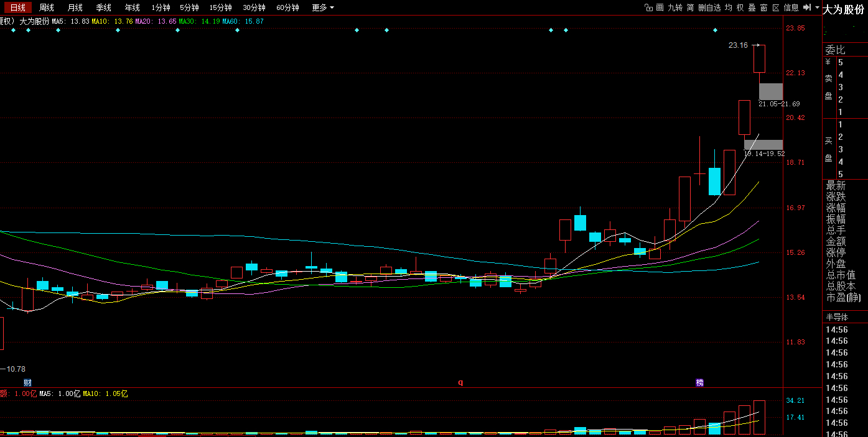This screenshot has height=437, width=868.
Task: Click the 叠 overlay stock button
Action: click(x=752, y=7)
